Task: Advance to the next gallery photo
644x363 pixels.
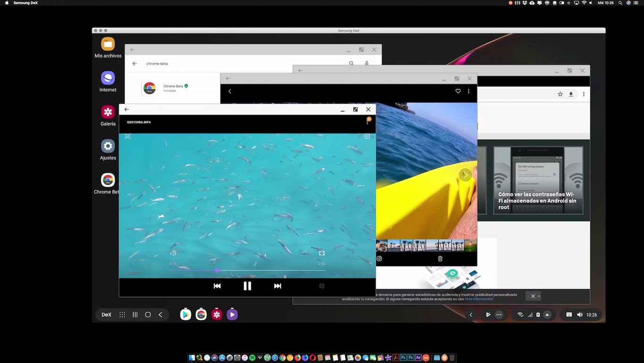Action: (x=464, y=175)
